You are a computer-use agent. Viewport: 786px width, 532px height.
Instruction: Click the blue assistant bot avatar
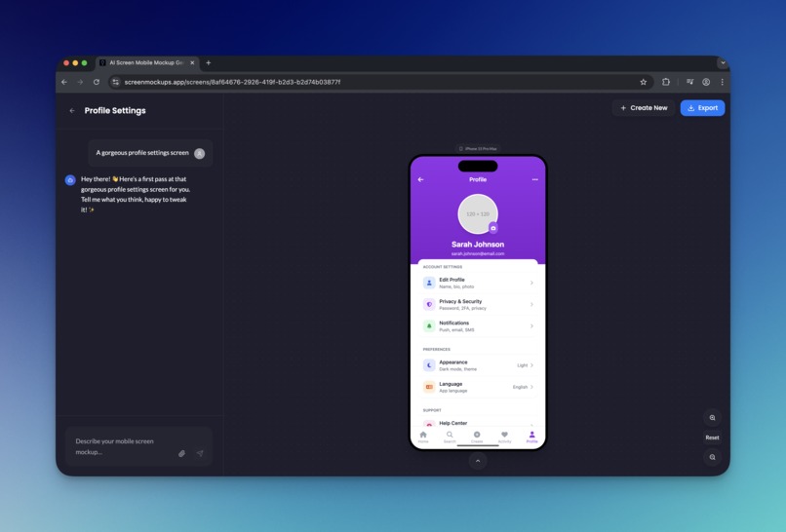pos(70,180)
